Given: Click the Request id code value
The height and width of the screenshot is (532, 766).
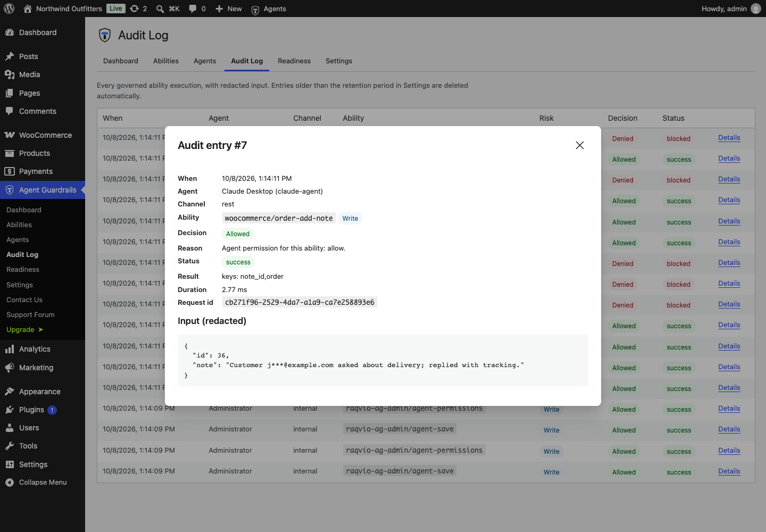Looking at the screenshot, I should click(299, 302).
